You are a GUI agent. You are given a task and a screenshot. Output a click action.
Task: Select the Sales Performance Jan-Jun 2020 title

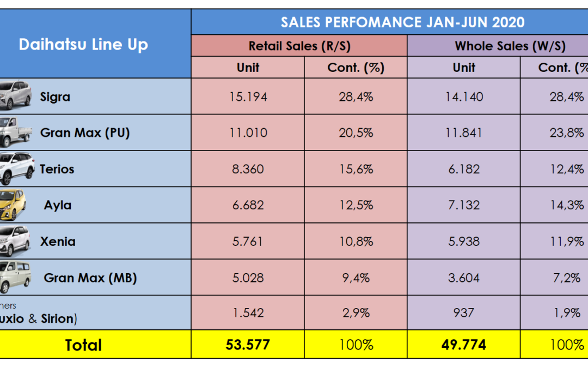coord(402,22)
